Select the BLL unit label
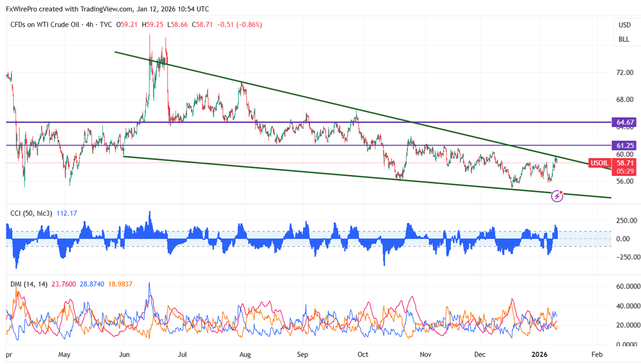The width and height of the screenshot is (641, 364). [x=624, y=39]
